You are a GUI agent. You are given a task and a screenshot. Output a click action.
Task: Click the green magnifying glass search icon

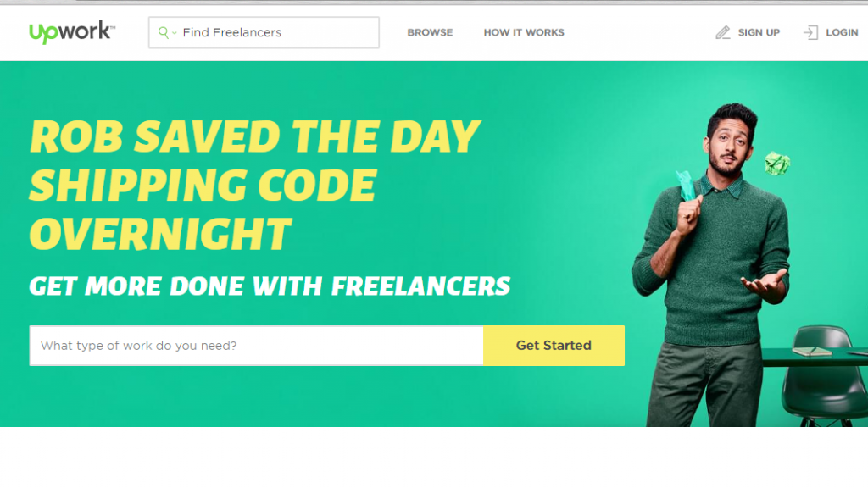163,33
